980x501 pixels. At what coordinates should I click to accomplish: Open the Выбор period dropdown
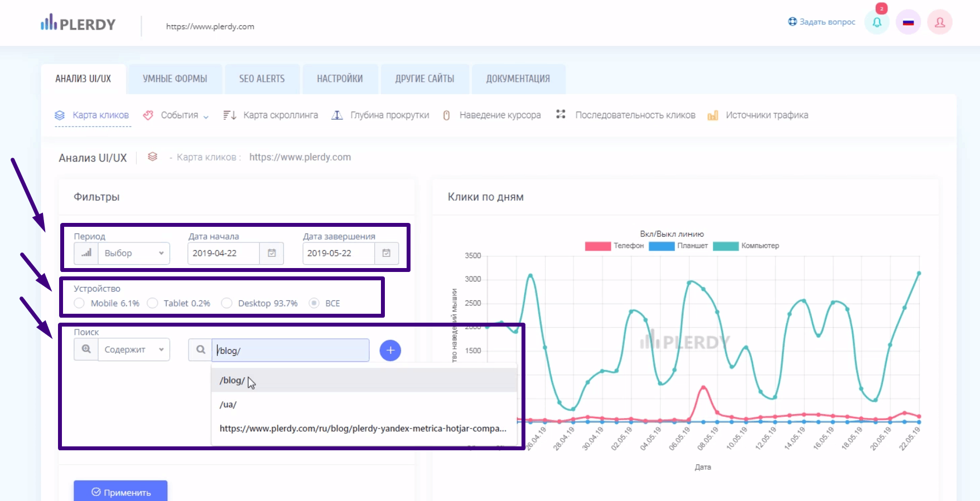coord(134,253)
